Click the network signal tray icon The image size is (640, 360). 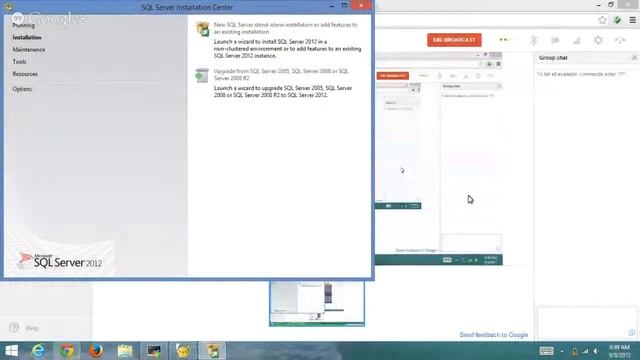585,351
